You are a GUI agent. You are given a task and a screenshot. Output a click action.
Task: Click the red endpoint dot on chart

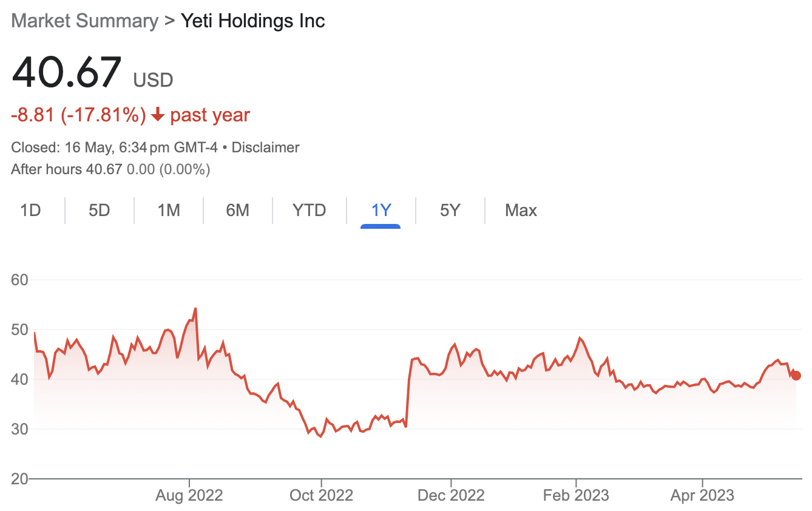pos(796,376)
